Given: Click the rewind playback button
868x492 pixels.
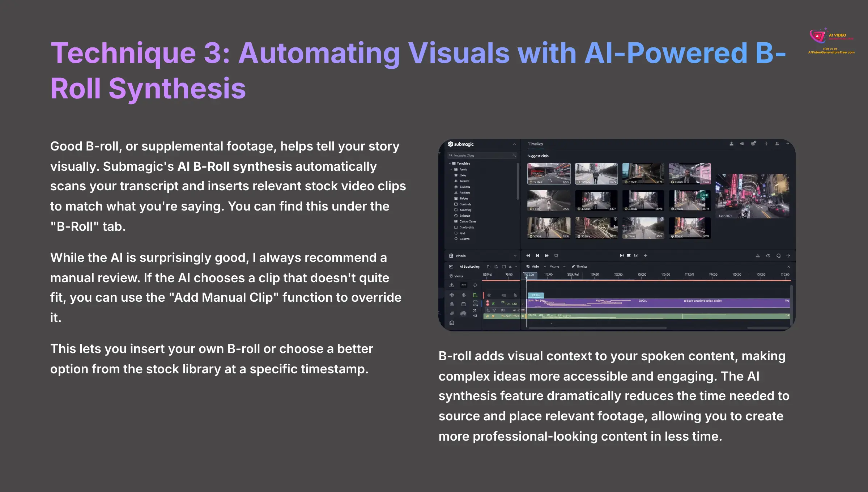Looking at the screenshot, I should tap(528, 255).
